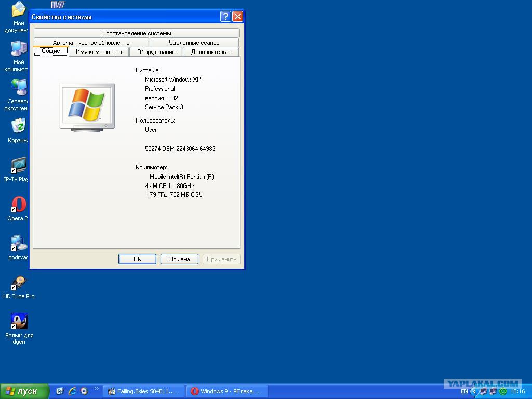Click the first network tray icon
Screen dimensions: 532x399
[484, 392]
